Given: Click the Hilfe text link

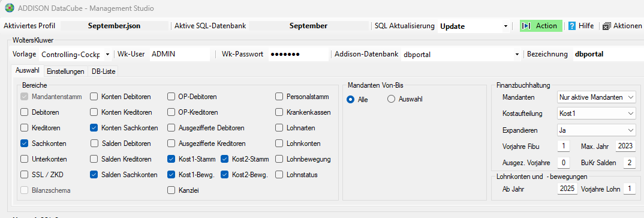Looking at the screenshot, I should pos(586,26).
